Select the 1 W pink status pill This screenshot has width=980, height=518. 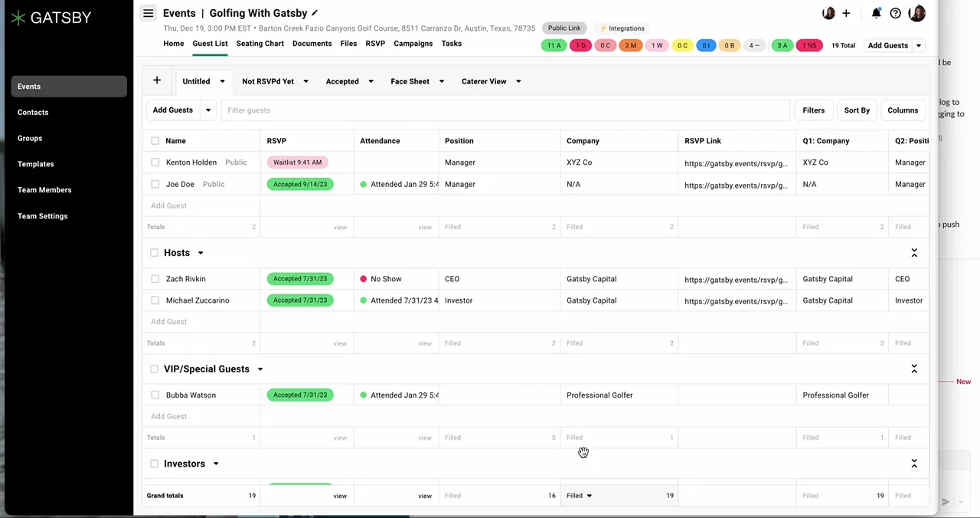click(x=656, y=45)
